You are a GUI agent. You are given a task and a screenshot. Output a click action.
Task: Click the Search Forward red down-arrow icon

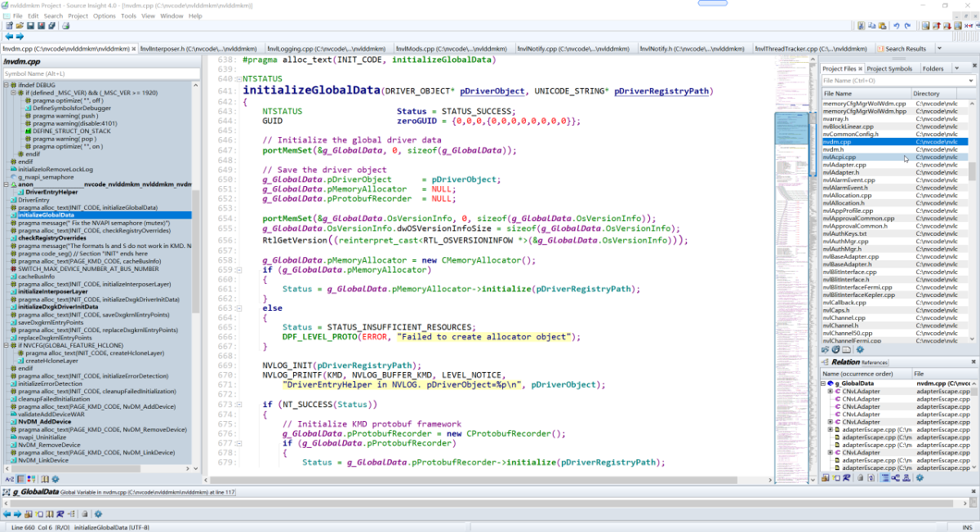(947, 26)
